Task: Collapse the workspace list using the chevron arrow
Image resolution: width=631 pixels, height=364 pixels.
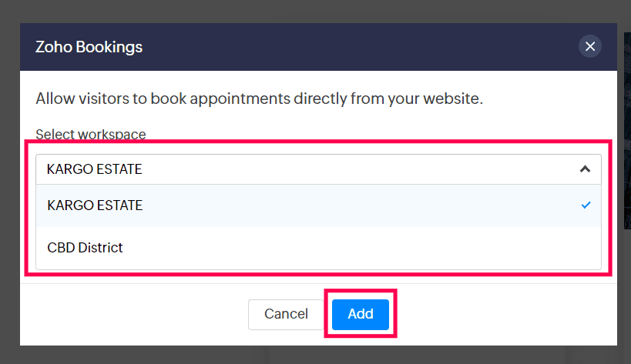Action: [585, 169]
